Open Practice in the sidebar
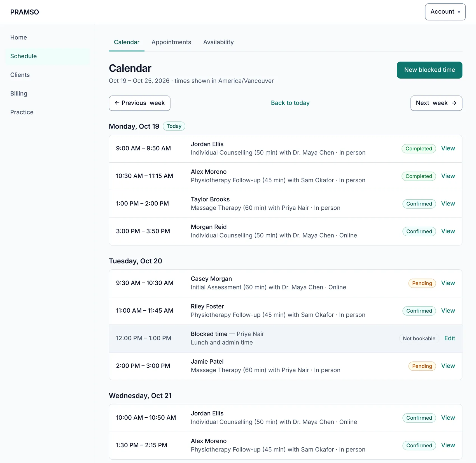 22,112
